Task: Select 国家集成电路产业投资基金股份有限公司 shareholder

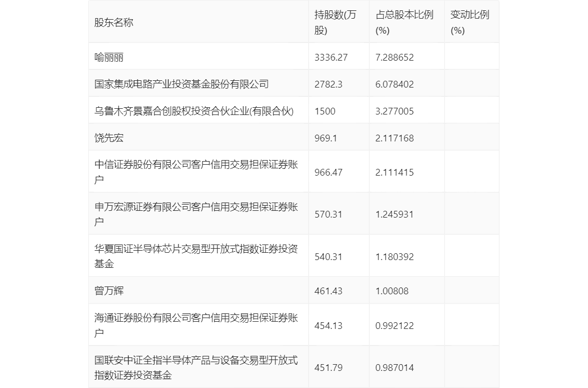Action: click(181, 84)
